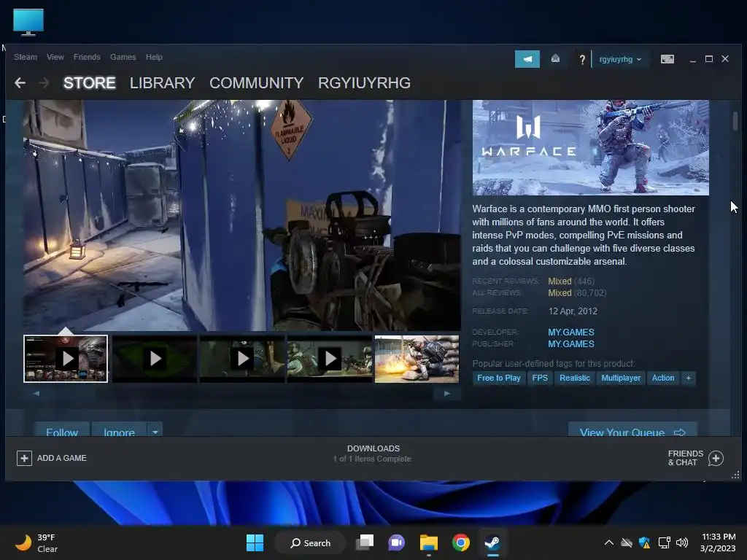Viewport: 747px width, 560px height.
Task: Click the desktop monitor icon
Action: tap(28, 22)
